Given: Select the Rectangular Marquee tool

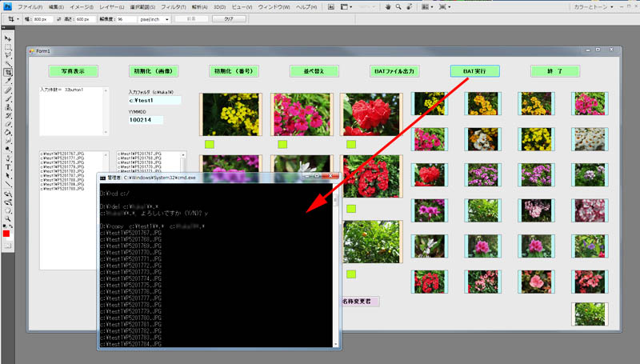Looking at the screenshot, I should click(x=8, y=47).
